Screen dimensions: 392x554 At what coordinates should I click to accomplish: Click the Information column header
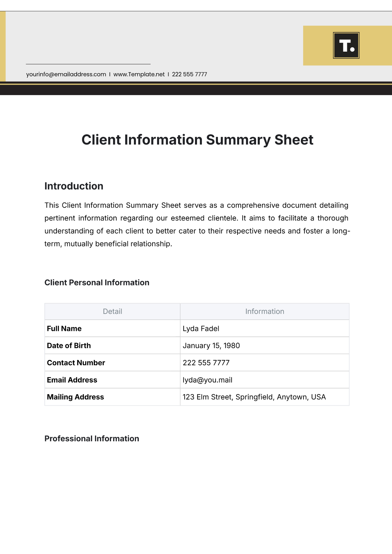[x=265, y=312]
